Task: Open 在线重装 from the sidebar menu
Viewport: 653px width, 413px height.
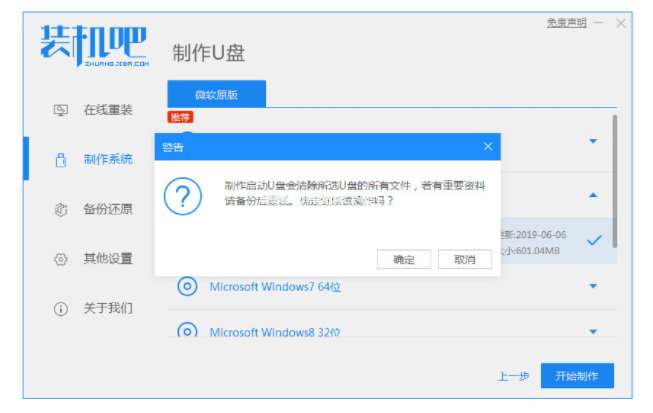Action: pos(107,109)
